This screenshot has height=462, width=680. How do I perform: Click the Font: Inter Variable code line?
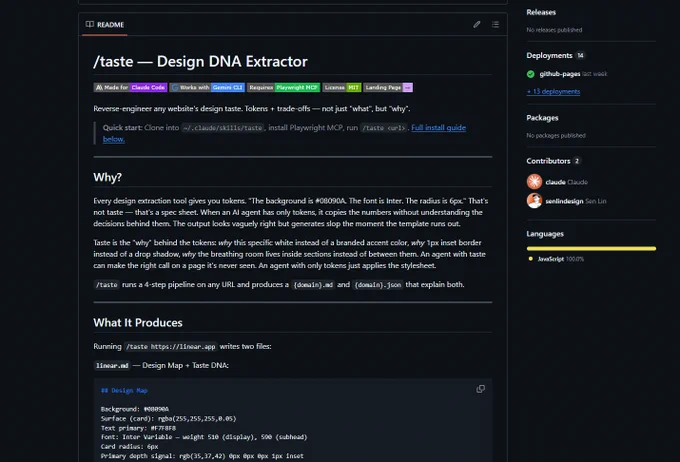point(204,437)
